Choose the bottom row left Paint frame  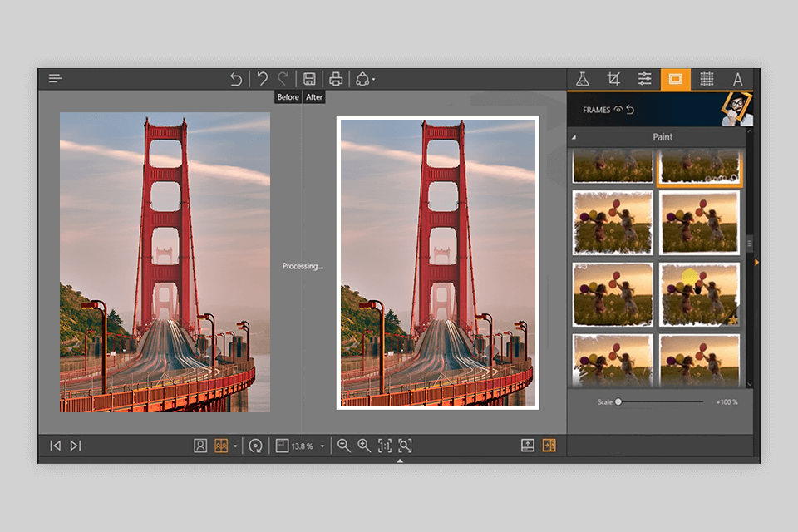pos(613,361)
